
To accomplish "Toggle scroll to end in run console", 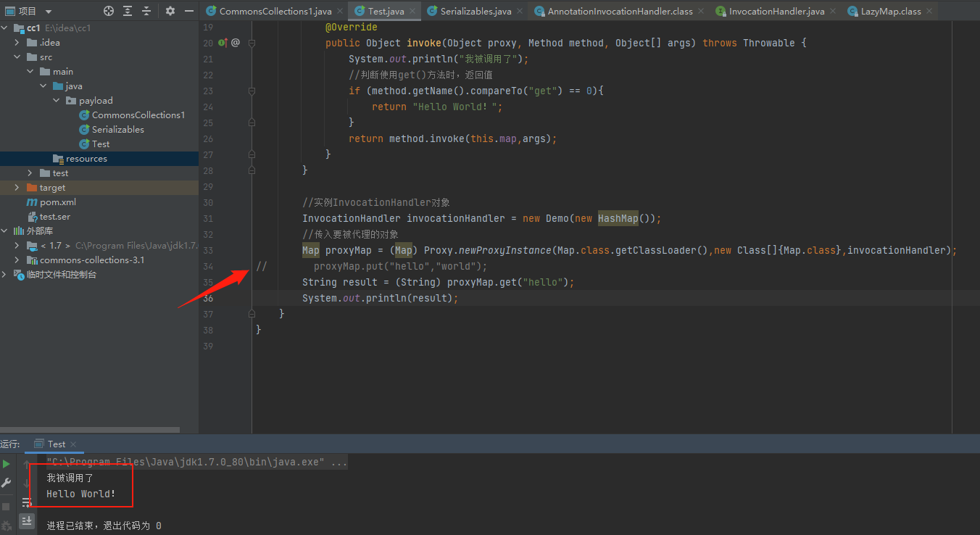I will (x=27, y=521).
